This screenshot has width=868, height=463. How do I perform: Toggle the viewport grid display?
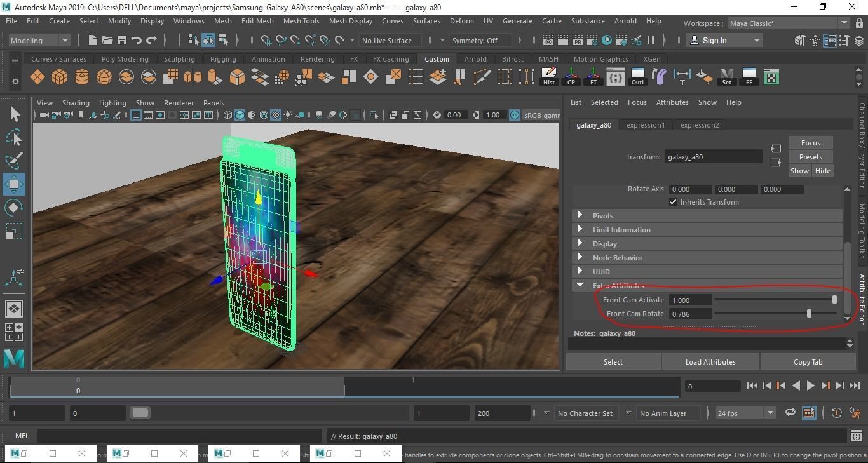[136, 115]
